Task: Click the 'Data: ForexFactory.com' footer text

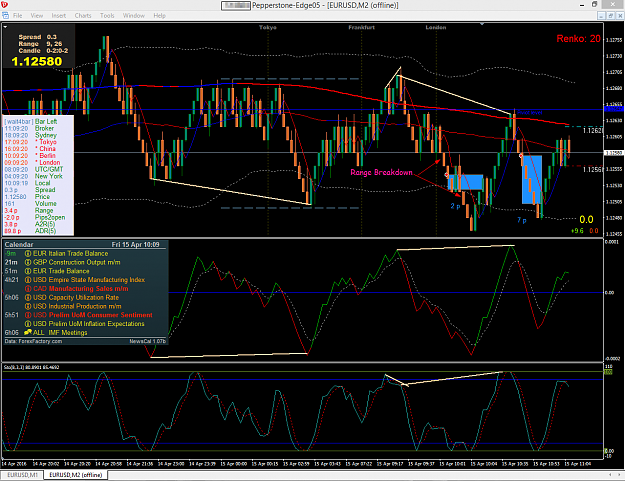Action: tap(33, 342)
